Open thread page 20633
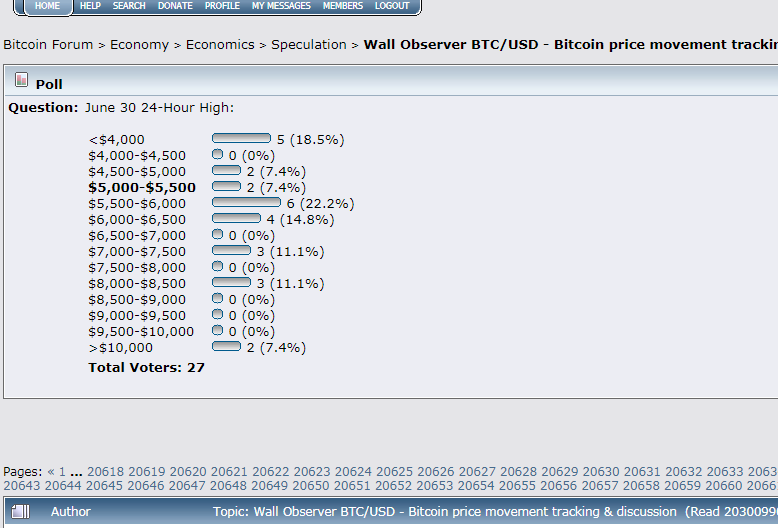Screen dimensions: 778x528 pos(725,471)
